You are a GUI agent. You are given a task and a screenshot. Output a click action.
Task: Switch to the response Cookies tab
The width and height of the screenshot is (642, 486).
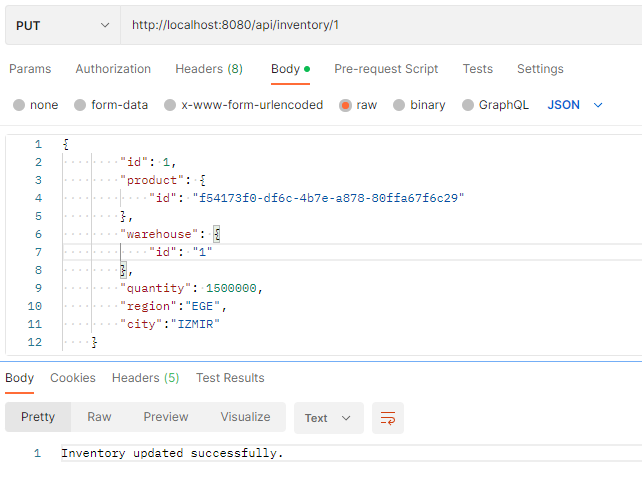pyautogui.click(x=73, y=377)
